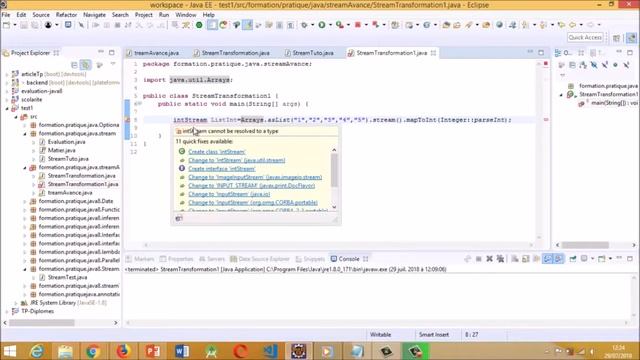Toggle Link with Editor in Project Explorer
640x360 pixels.
(x=85, y=64)
